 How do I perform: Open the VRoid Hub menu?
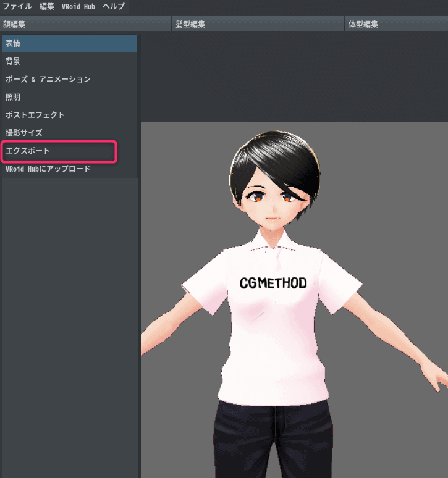(78, 6)
